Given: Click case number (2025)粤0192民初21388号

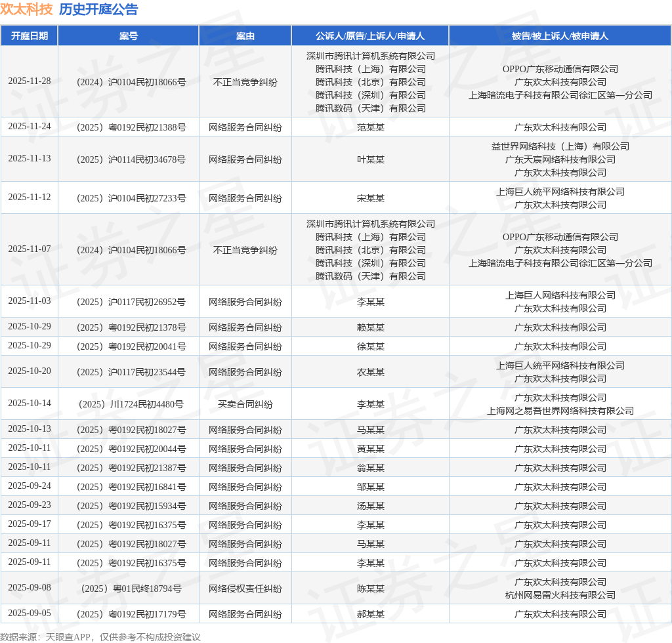Looking at the screenshot, I should [x=131, y=127].
